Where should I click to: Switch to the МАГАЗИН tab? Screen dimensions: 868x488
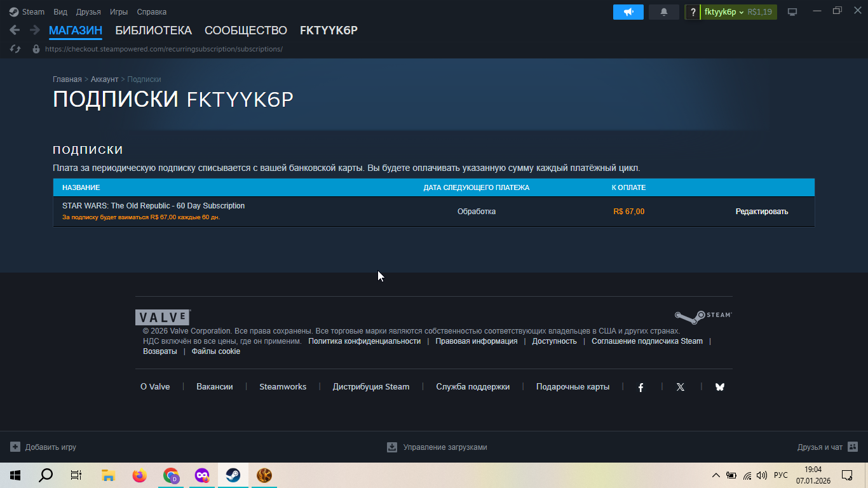coord(76,30)
